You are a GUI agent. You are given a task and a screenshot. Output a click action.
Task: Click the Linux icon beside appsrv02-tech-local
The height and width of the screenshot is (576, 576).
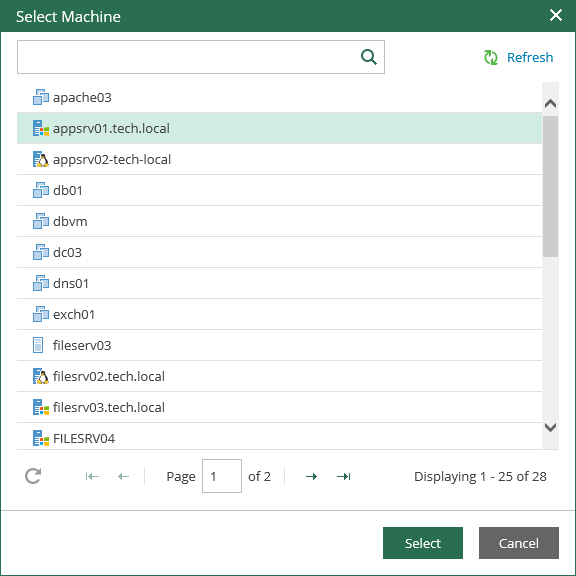[40, 159]
